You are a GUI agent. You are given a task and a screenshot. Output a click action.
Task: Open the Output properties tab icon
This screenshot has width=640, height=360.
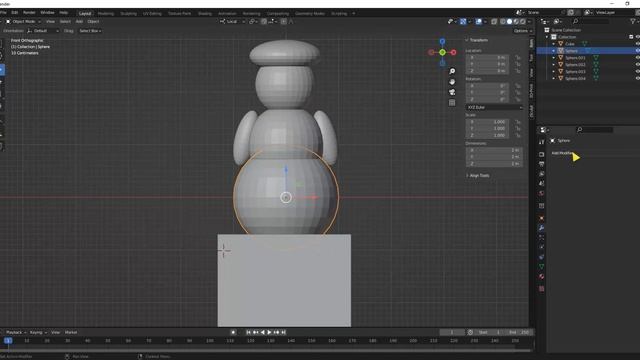click(x=542, y=164)
